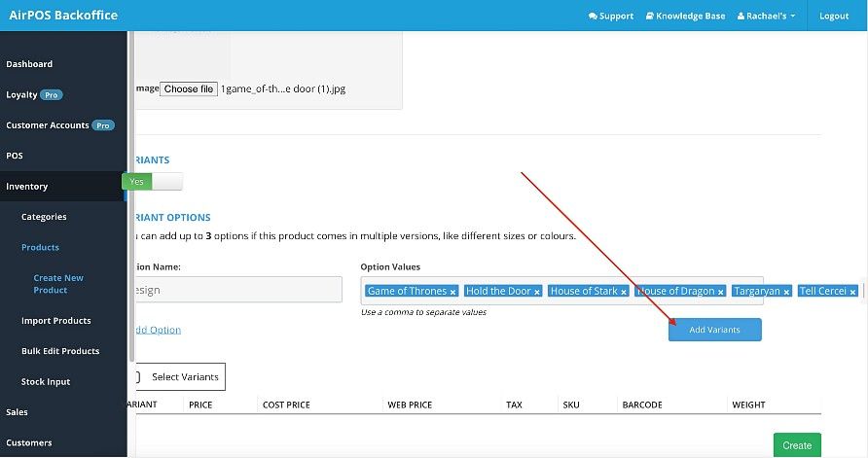Click the WEB PRICE column header
The height and width of the screenshot is (458, 868).
[x=410, y=405]
